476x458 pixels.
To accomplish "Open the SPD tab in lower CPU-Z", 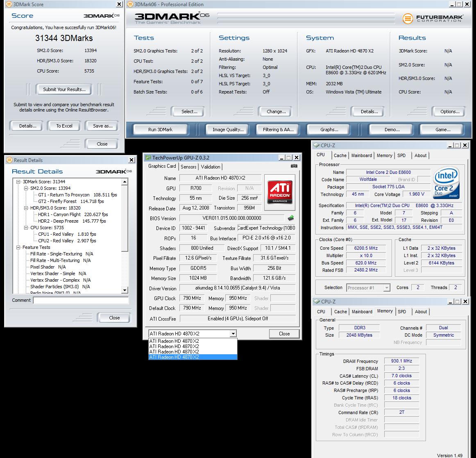I will coord(402,312).
